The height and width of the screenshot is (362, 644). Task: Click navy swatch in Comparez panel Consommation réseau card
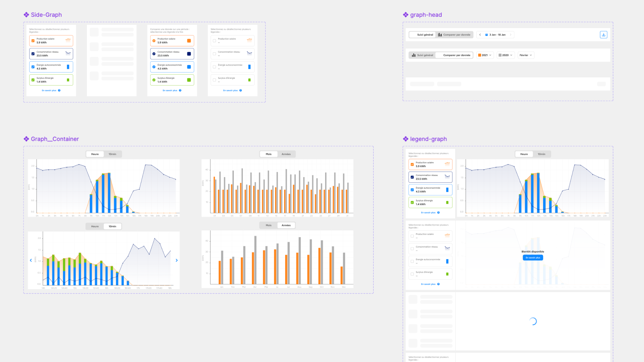(x=189, y=54)
